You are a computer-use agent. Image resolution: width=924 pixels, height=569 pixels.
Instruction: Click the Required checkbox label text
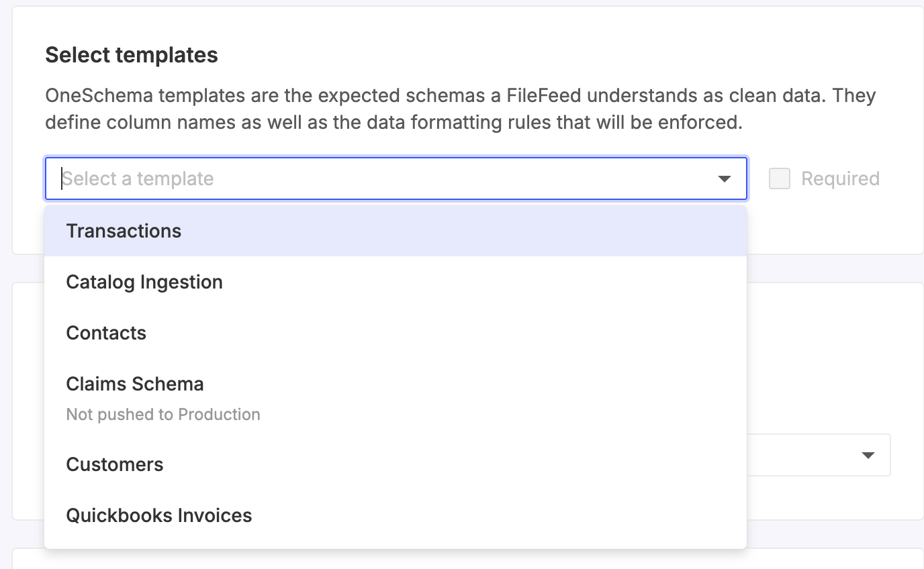point(840,178)
